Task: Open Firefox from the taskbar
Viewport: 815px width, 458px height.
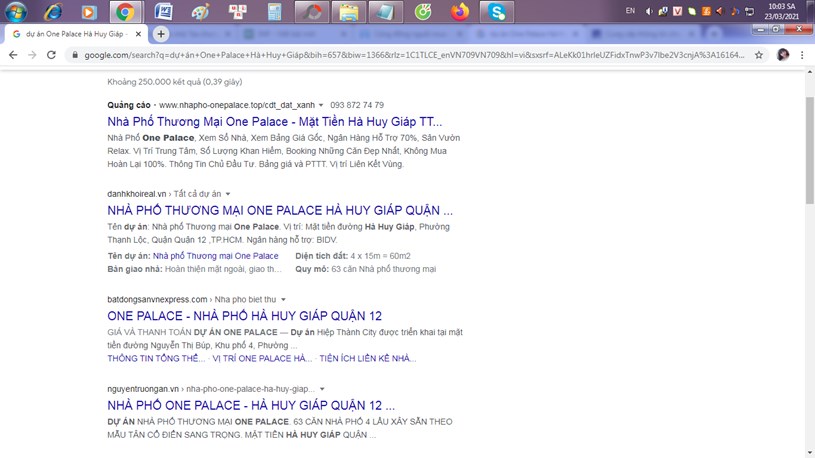Action: [x=459, y=11]
